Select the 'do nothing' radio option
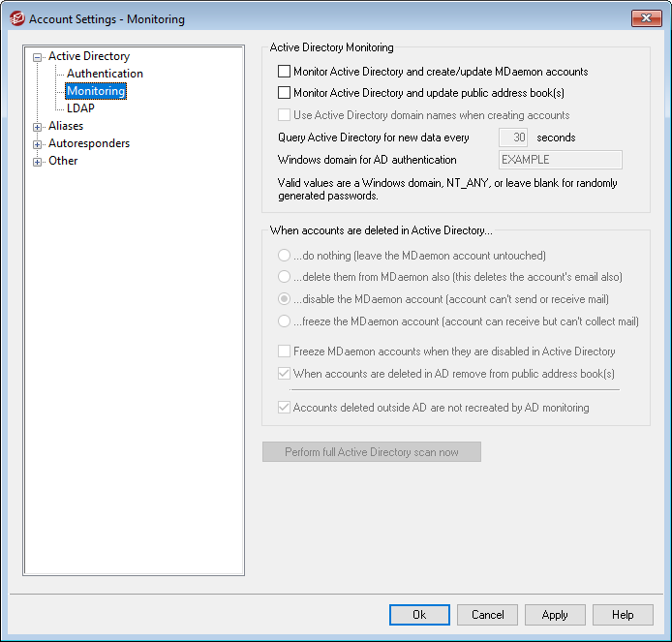The image size is (672, 642). coord(285,256)
